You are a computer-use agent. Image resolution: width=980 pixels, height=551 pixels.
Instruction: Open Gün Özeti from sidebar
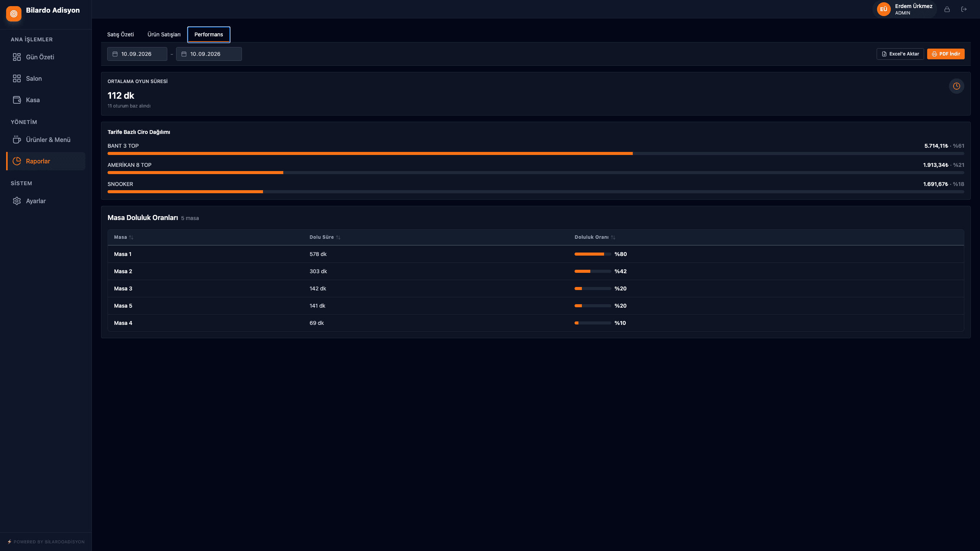[x=46, y=57]
